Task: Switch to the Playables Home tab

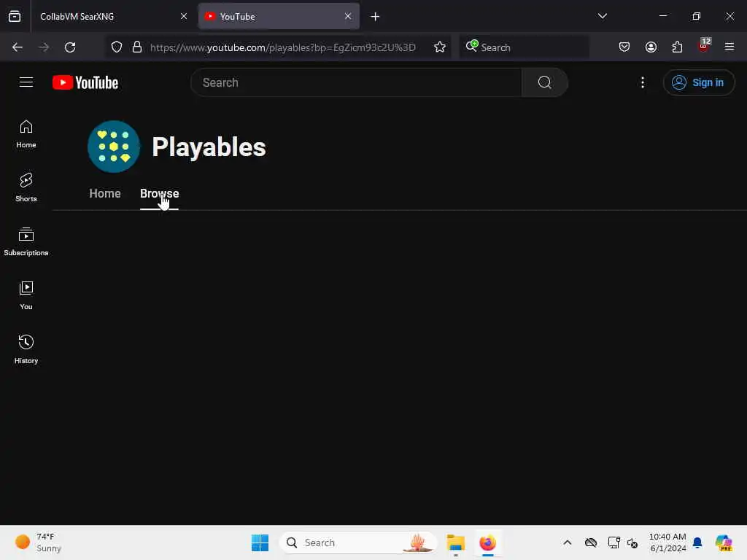Action: (x=105, y=194)
